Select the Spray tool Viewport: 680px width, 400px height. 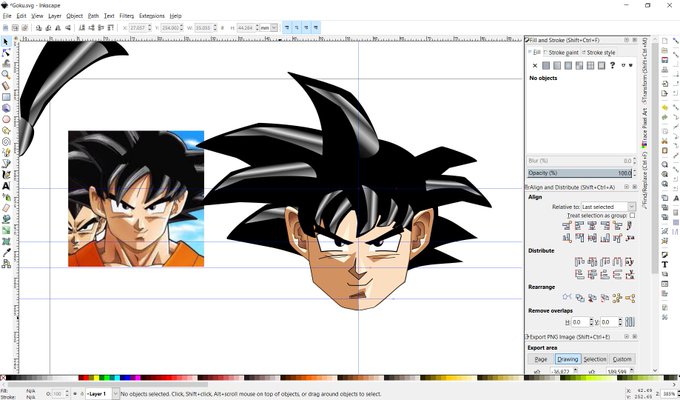[x=6, y=197]
